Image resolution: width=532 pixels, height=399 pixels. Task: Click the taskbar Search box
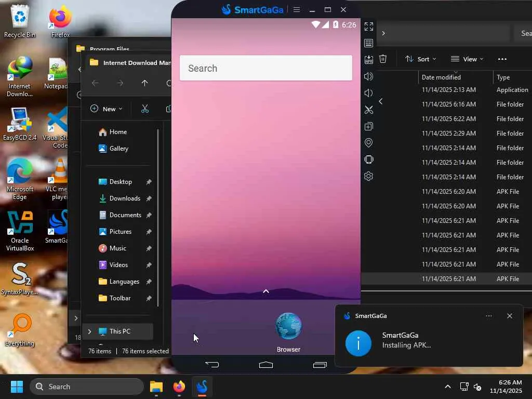(87, 387)
